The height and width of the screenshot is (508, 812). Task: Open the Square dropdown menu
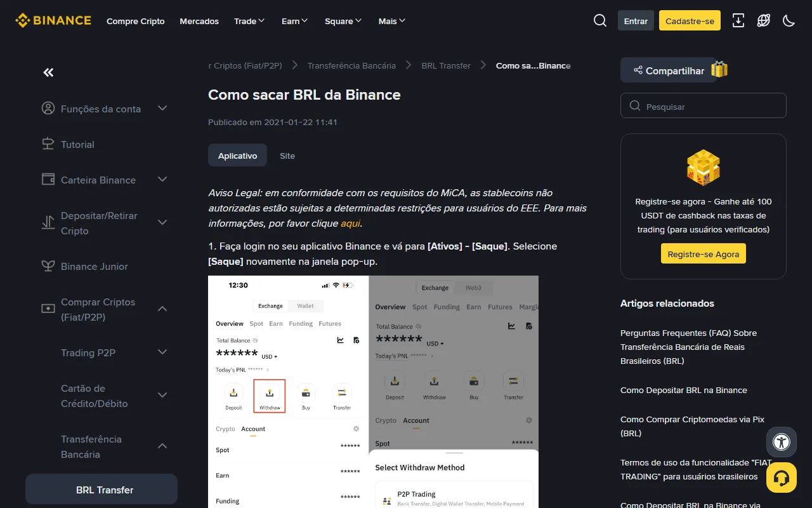point(343,21)
